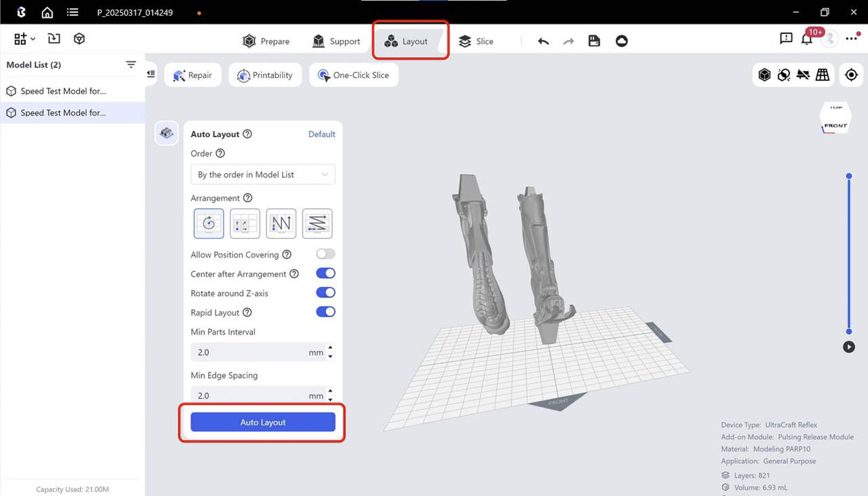
Task: Switch to the Prepare tab
Action: [266, 41]
